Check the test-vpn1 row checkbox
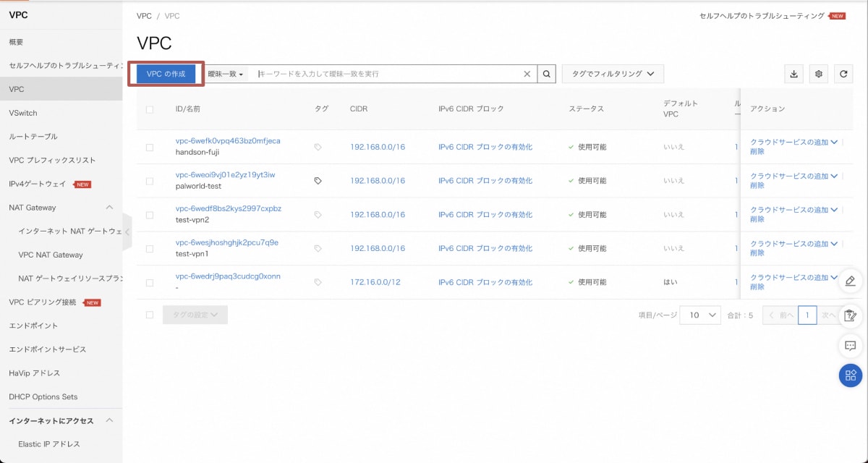Image resolution: width=868 pixels, height=463 pixels. 150,248
